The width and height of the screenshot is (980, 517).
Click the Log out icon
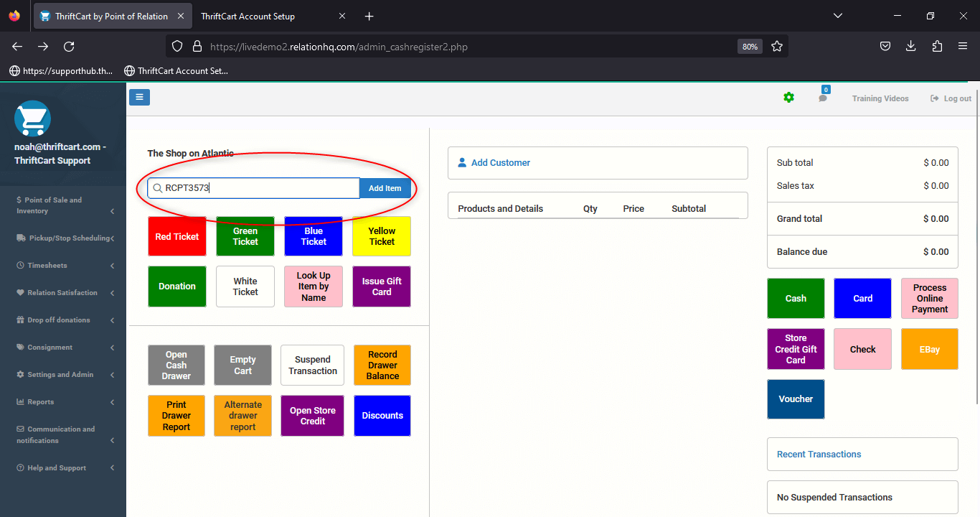[934, 98]
